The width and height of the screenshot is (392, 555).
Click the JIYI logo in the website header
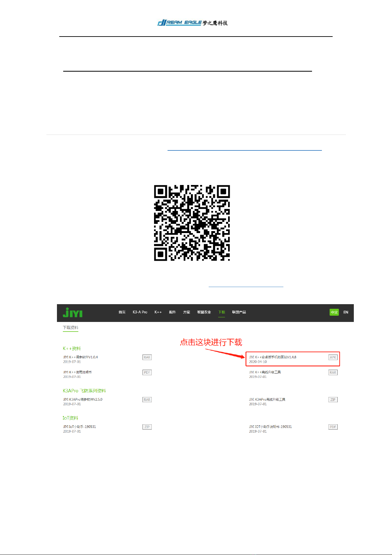(x=72, y=312)
